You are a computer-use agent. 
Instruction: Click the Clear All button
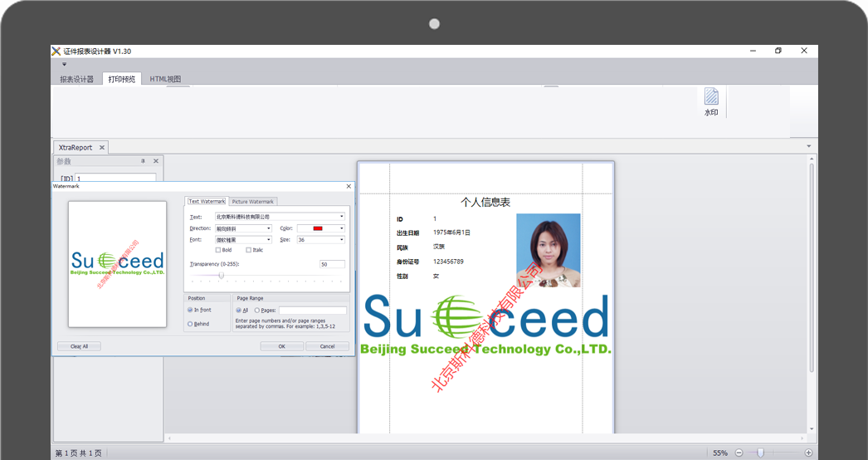(79, 346)
